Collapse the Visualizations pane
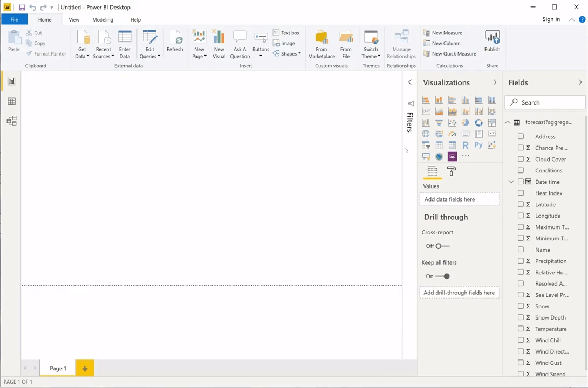588x388 pixels. [x=495, y=82]
